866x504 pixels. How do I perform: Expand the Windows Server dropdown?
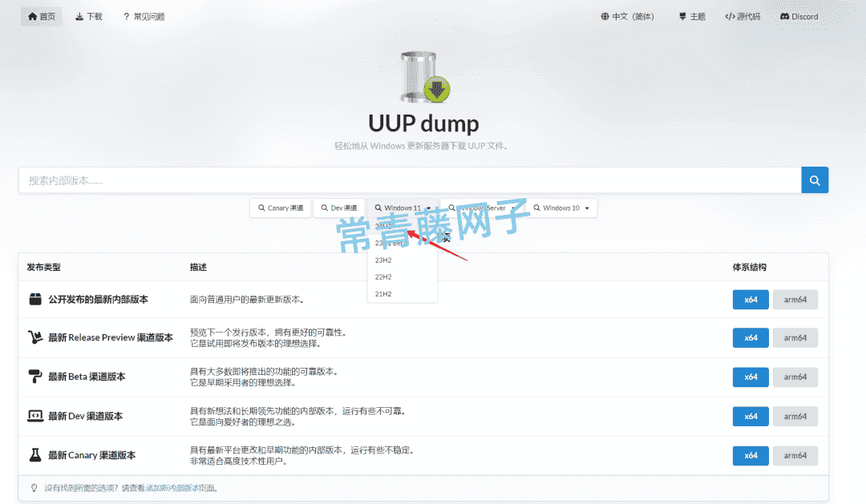tap(483, 208)
